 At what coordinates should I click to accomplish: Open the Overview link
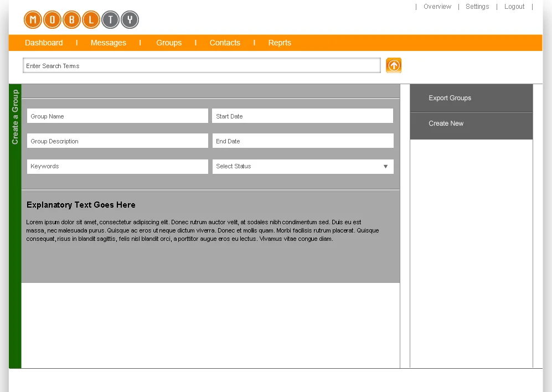pyautogui.click(x=437, y=7)
